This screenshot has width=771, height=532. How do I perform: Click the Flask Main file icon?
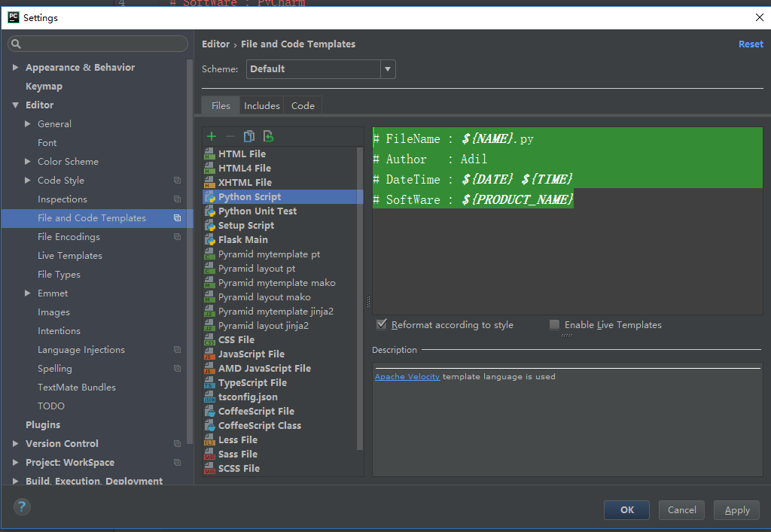coord(209,239)
